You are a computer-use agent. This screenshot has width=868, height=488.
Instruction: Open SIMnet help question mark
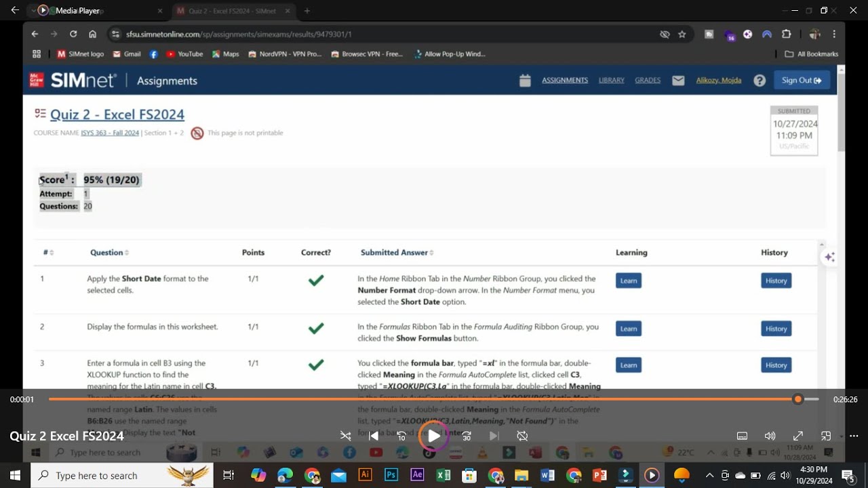[759, 81]
